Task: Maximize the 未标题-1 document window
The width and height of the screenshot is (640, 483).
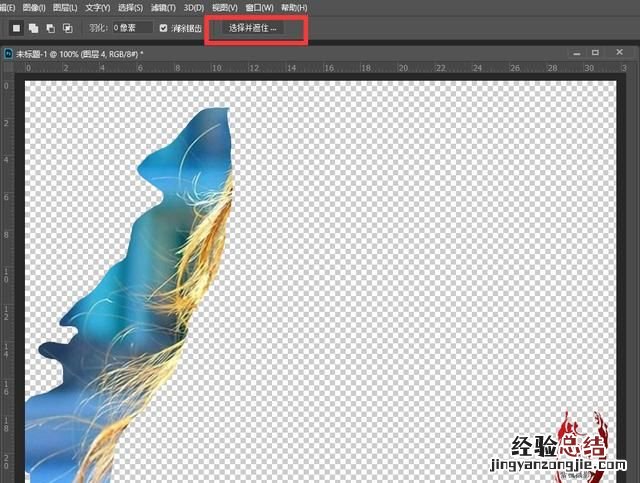Action: coord(596,53)
